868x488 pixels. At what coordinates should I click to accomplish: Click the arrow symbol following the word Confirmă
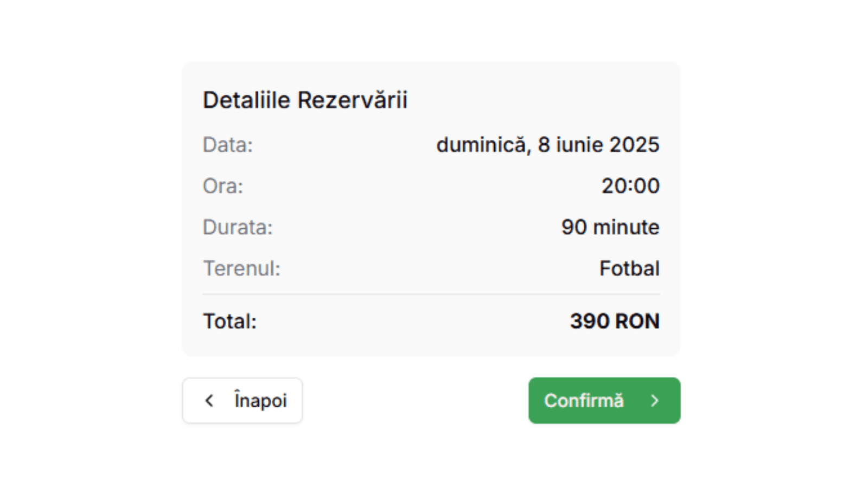click(655, 401)
